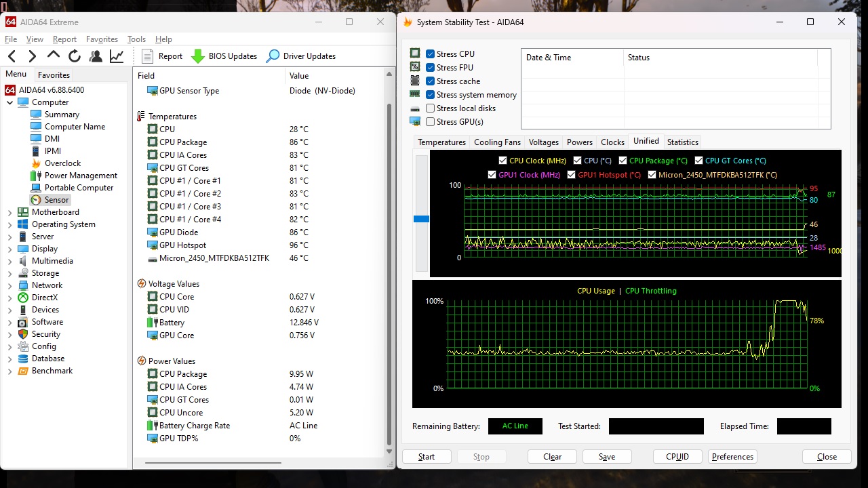The width and height of the screenshot is (868, 488).
Task: Open Driver Updates search
Action: pos(301,56)
